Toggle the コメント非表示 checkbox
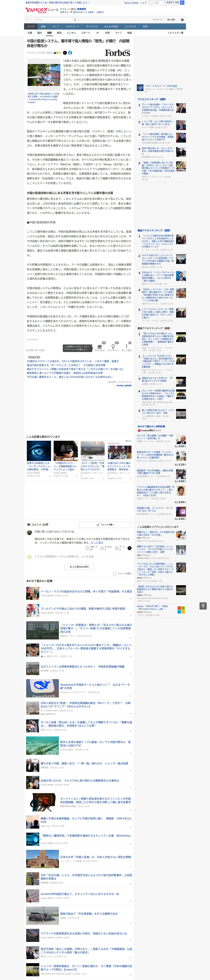This screenshot has height=980, width=210. [x=115, y=573]
